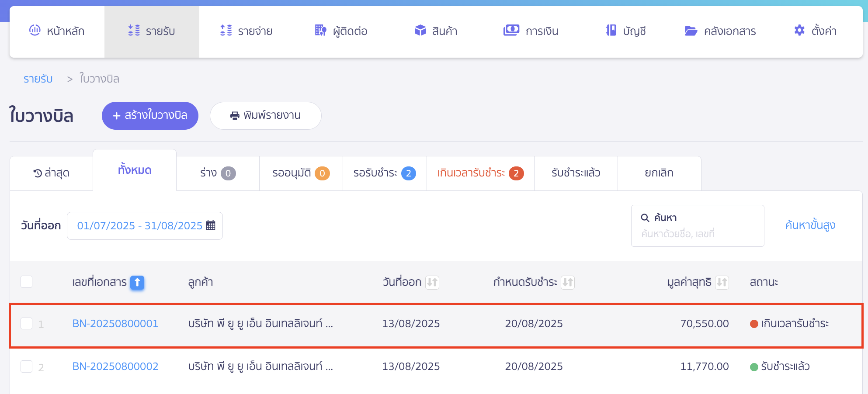Click the home dashboard icon (หน้าหลัก)

point(35,30)
